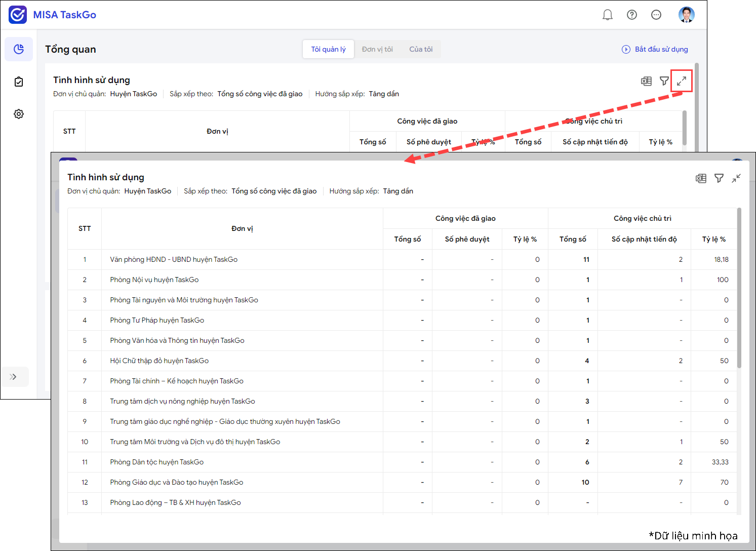Expand the panel to full screen
This screenshot has height=551, width=756.
pos(682,81)
